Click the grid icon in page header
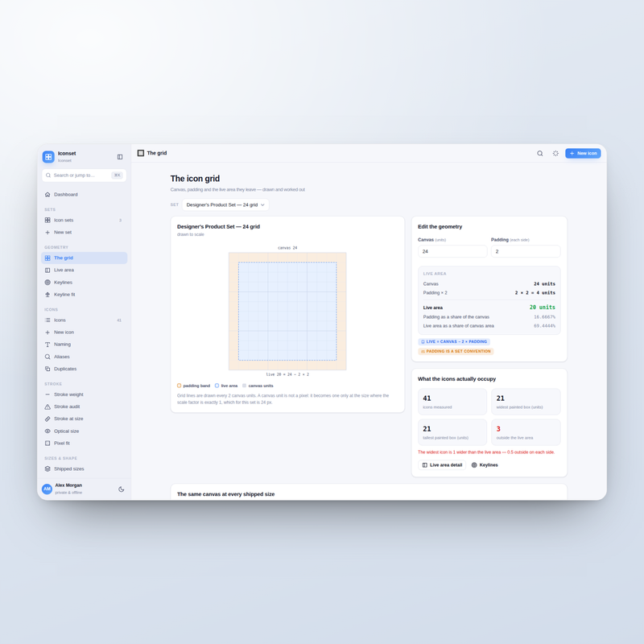This screenshot has height=644, width=644. [x=141, y=153]
